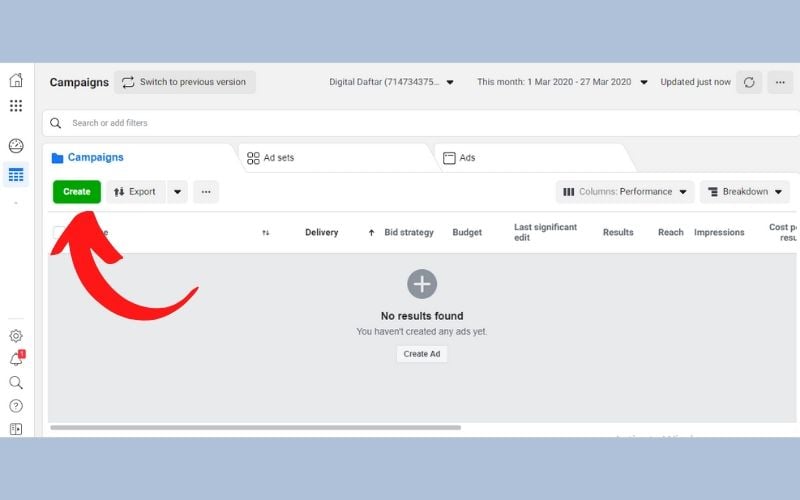
Task: Select the Campaigns table icon in sidebar
Action: 16,174
